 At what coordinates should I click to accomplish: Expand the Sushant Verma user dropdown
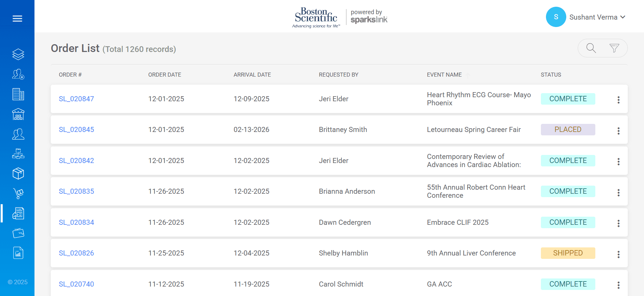[x=597, y=17]
